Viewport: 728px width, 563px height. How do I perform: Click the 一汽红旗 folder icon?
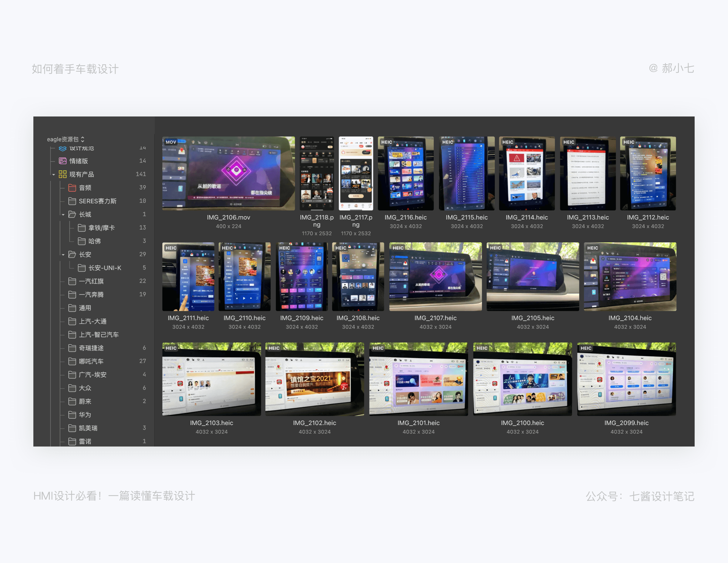pos(72,281)
